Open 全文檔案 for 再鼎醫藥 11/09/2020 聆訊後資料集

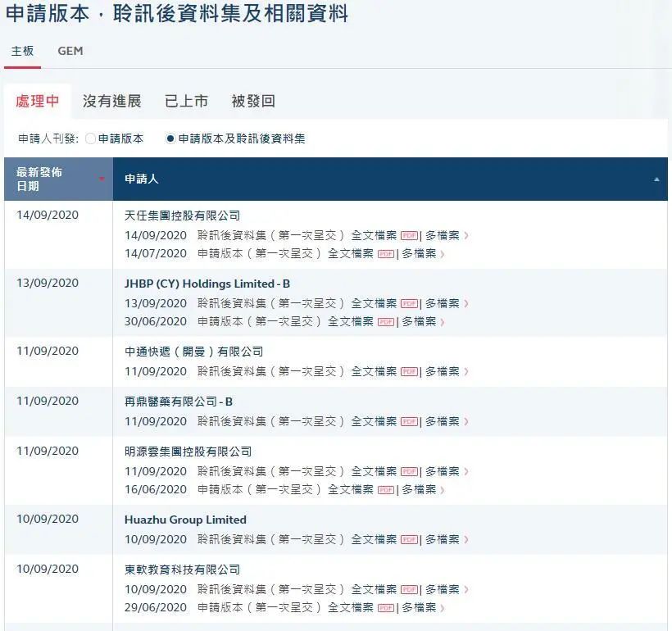tap(374, 421)
